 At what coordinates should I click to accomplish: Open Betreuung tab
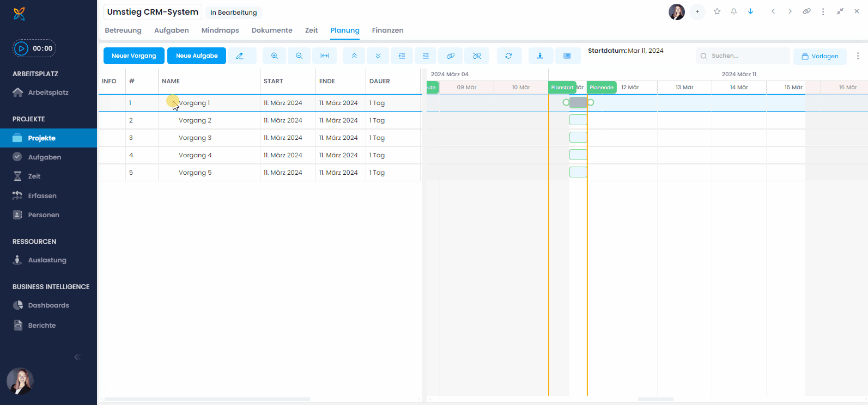pyautogui.click(x=123, y=30)
